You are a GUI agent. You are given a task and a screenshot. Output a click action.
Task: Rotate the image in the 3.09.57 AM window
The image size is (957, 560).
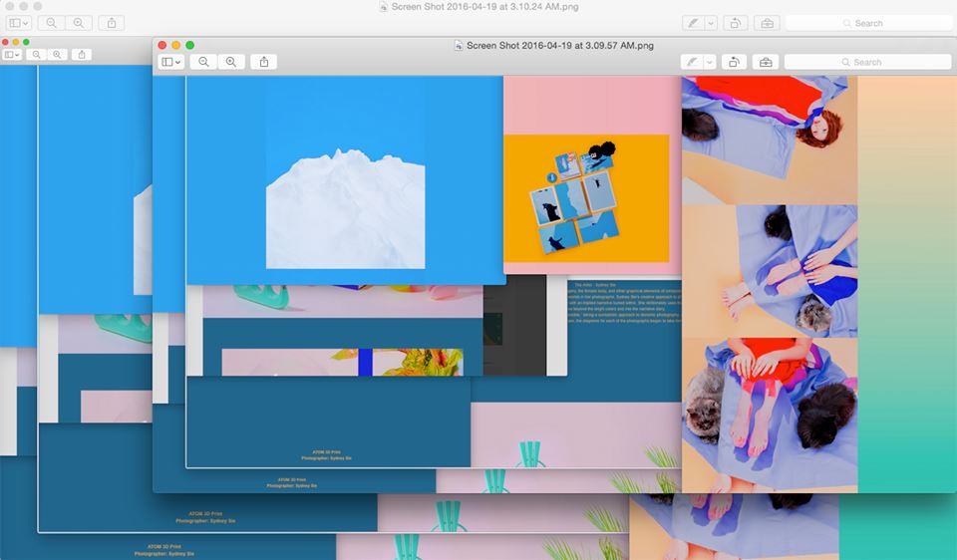(x=734, y=62)
